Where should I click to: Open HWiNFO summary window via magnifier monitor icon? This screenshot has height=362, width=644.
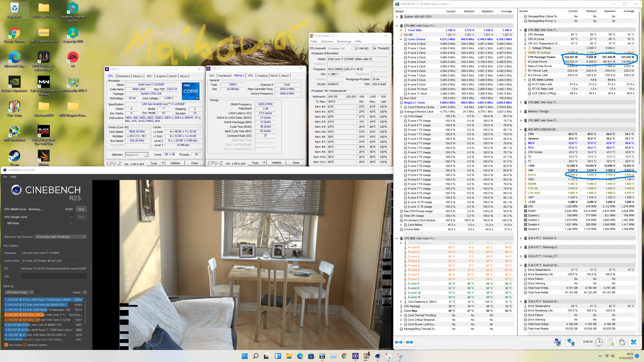558,342
